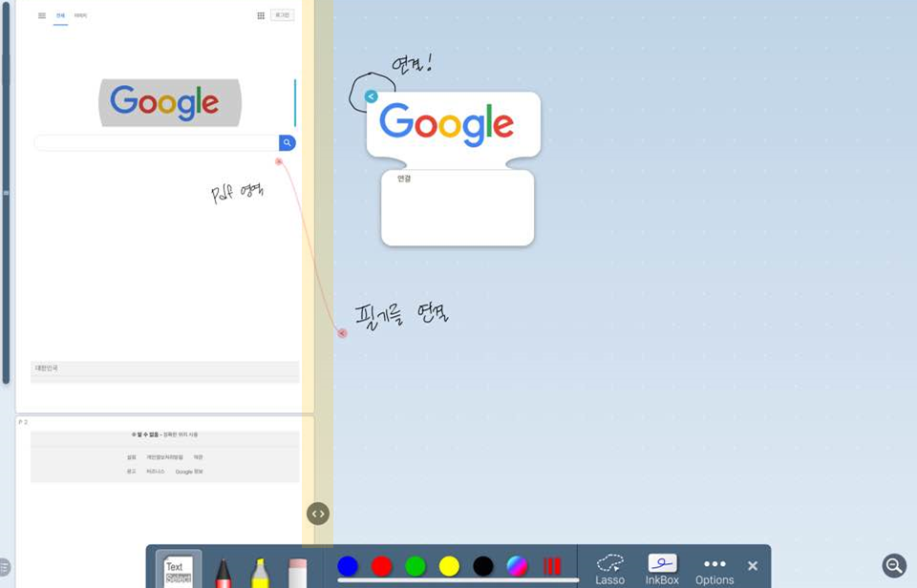Click the PDF vertical scrollbar on left

tap(6, 192)
